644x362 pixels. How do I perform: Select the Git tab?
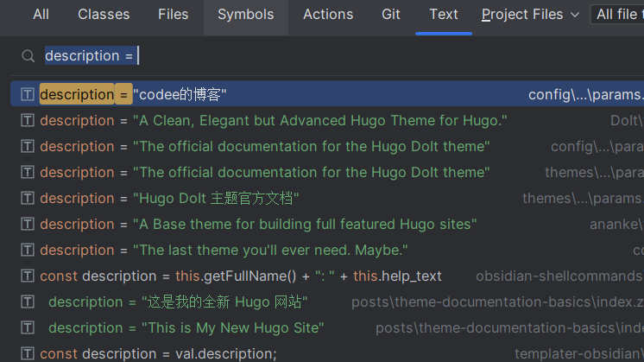pyautogui.click(x=391, y=15)
